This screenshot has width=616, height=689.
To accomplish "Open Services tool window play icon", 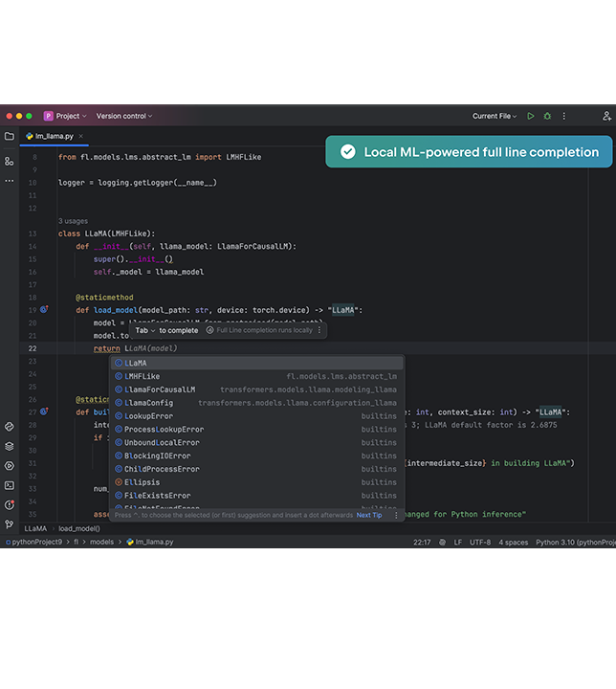I will point(10,465).
